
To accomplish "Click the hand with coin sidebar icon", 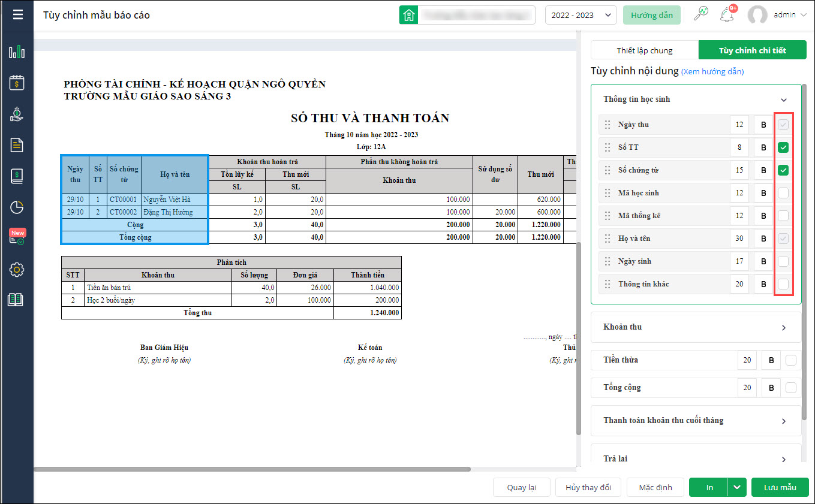I will [17, 114].
